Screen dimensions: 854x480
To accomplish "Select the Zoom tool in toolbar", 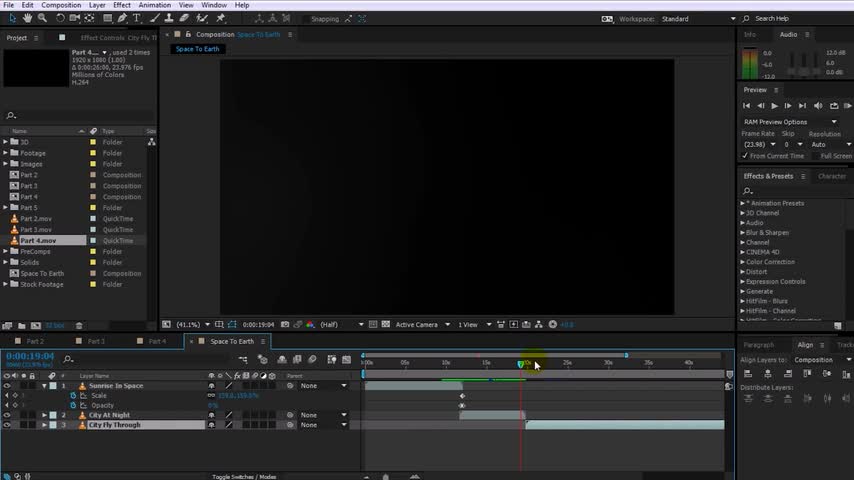I will tap(42, 18).
